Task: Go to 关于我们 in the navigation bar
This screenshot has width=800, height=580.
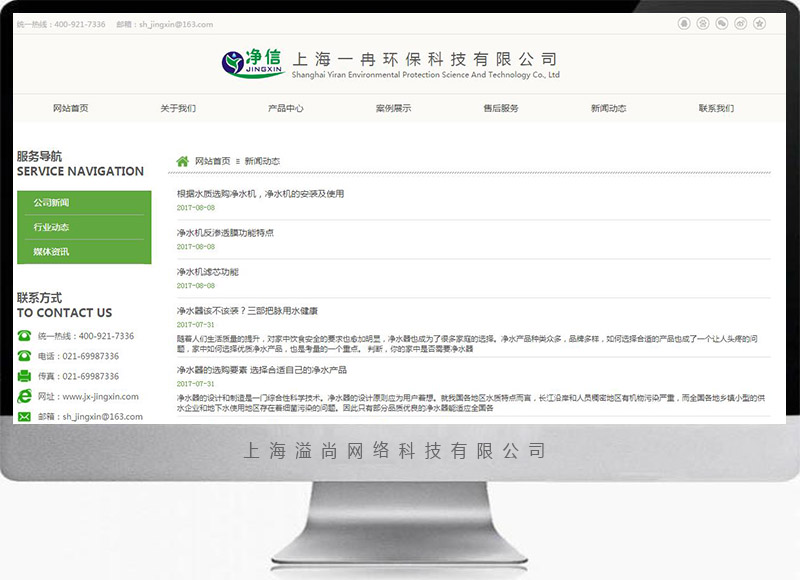Action: (x=178, y=108)
